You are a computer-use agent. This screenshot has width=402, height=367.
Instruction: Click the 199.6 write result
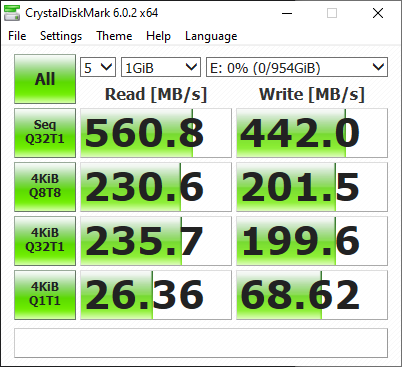coord(312,241)
